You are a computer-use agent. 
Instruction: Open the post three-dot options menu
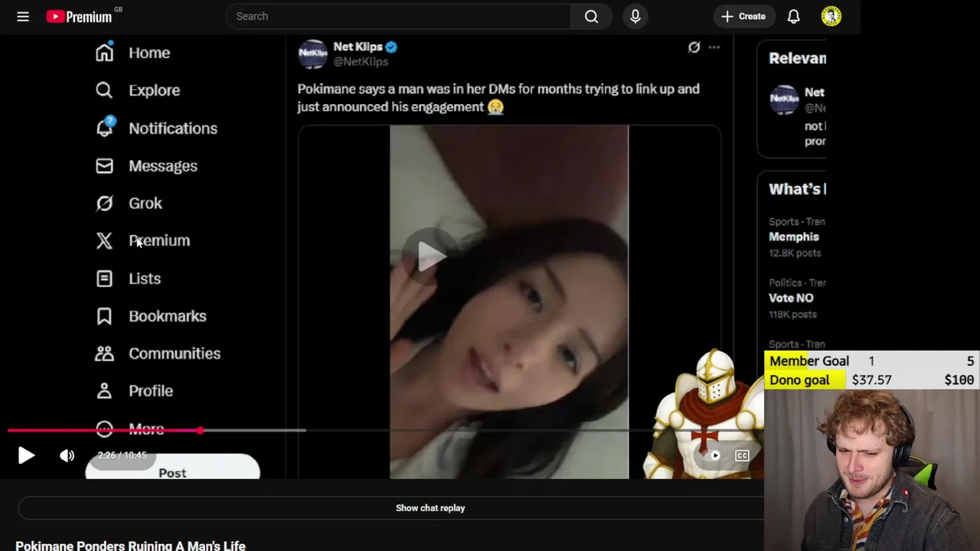(714, 47)
